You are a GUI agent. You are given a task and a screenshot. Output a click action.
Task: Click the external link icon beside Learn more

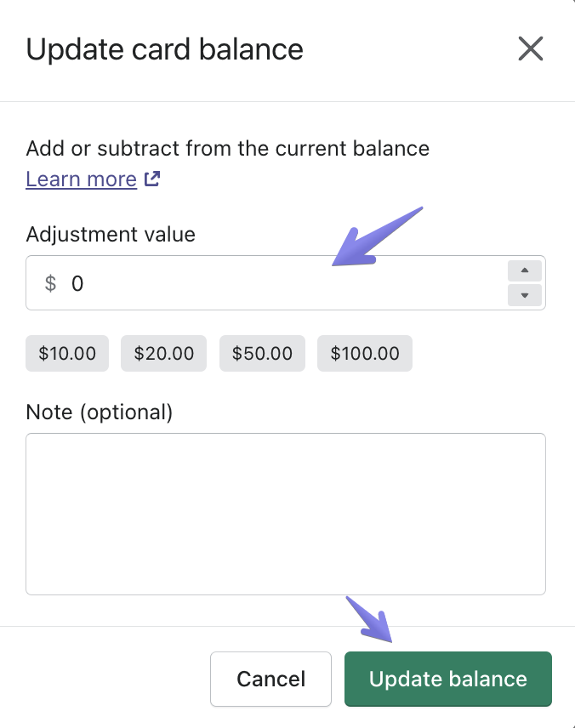pyautogui.click(x=152, y=179)
